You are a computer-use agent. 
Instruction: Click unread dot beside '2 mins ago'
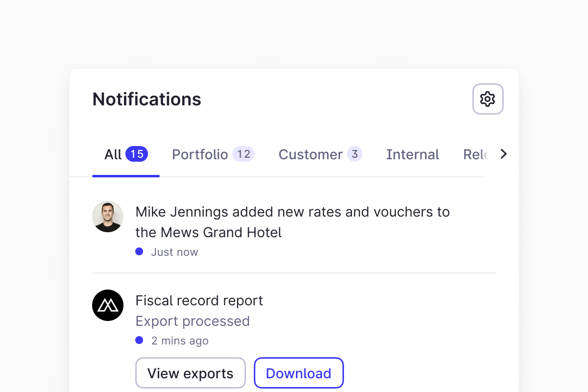139,340
